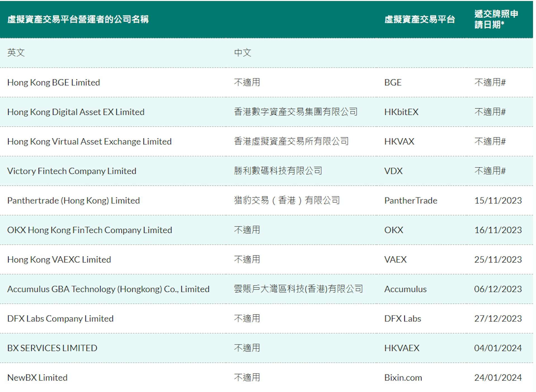Click the 'DFX Labs' platform name
The width and height of the screenshot is (536, 392).
click(x=403, y=319)
